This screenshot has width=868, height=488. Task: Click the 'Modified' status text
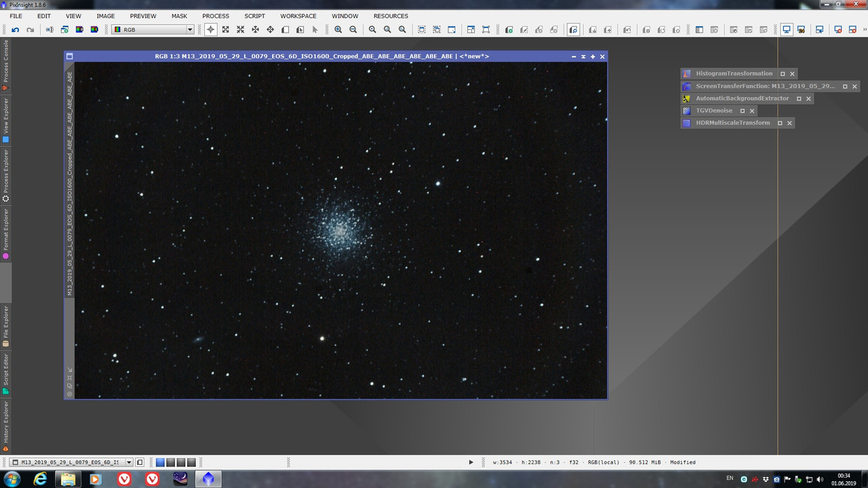[683, 462]
